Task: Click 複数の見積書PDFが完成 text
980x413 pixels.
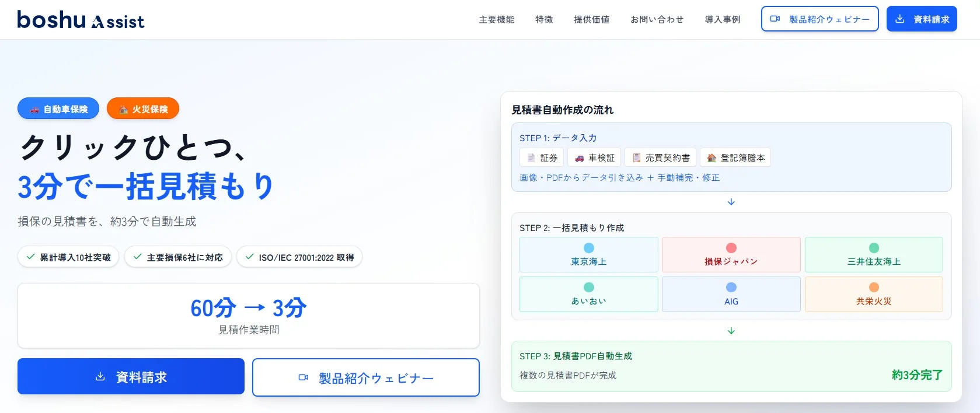Action: click(x=568, y=376)
